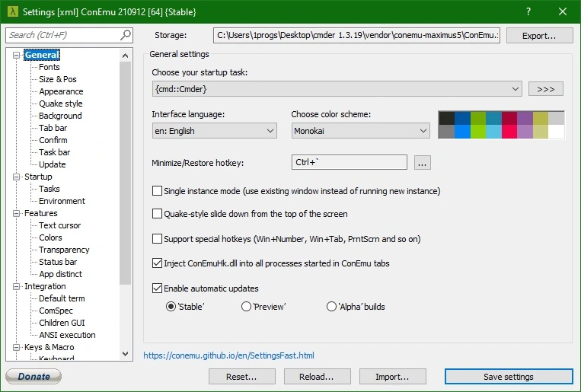Select Quake style in the tree
This screenshot has height=392, width=581.
point(61,104)
